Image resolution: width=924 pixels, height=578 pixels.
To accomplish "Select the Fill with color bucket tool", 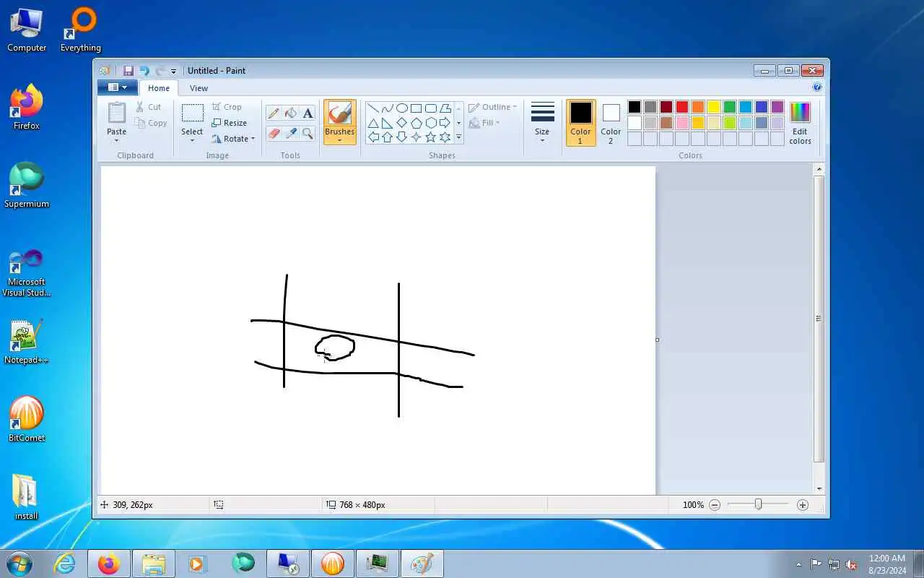I will 291,113.
